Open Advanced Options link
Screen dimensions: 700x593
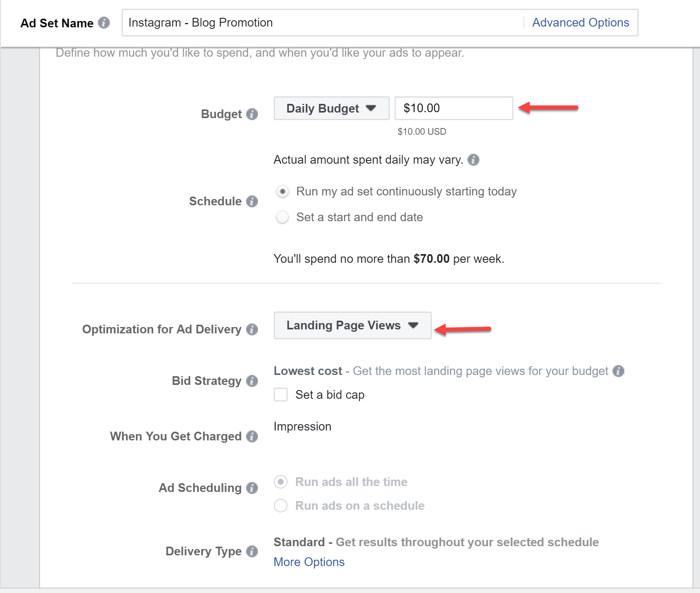coord(580,23)
